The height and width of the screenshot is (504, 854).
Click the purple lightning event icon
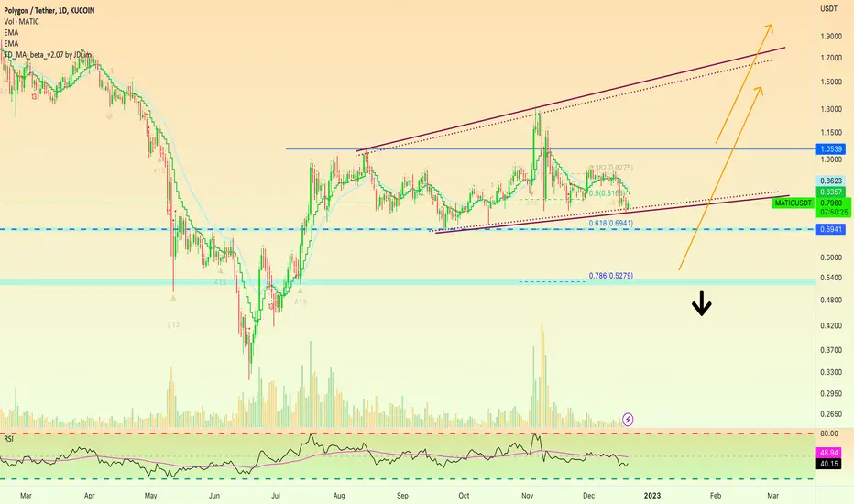click(x=628, y=419)
